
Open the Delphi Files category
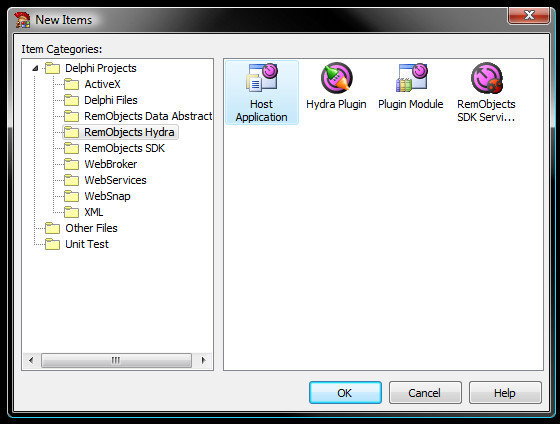point(111,100)
